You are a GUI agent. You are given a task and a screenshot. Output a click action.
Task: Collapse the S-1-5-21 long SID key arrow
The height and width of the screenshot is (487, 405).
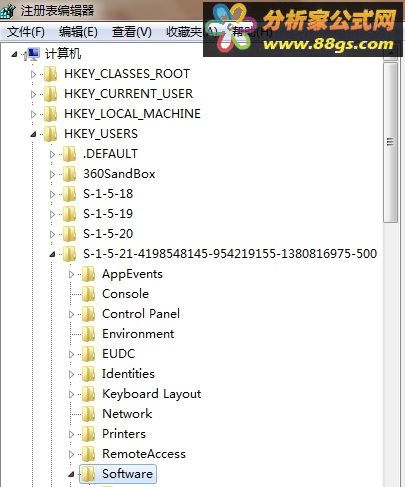click(52, 255)
